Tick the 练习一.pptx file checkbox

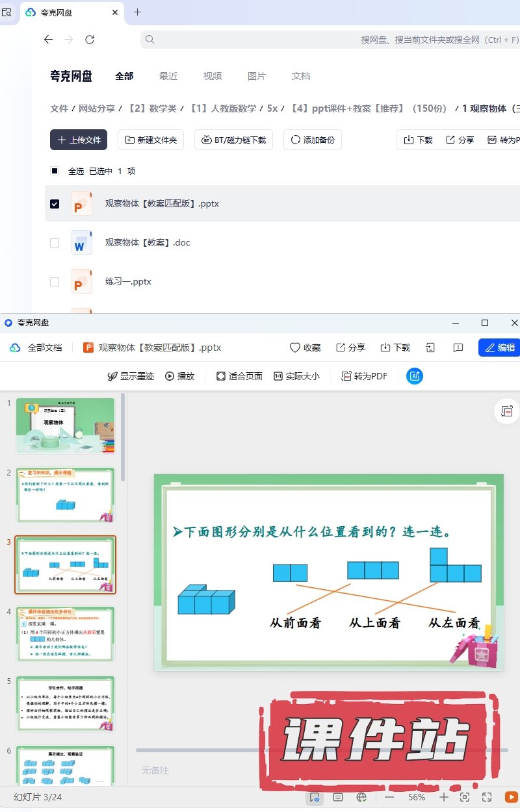coord(55,282)
